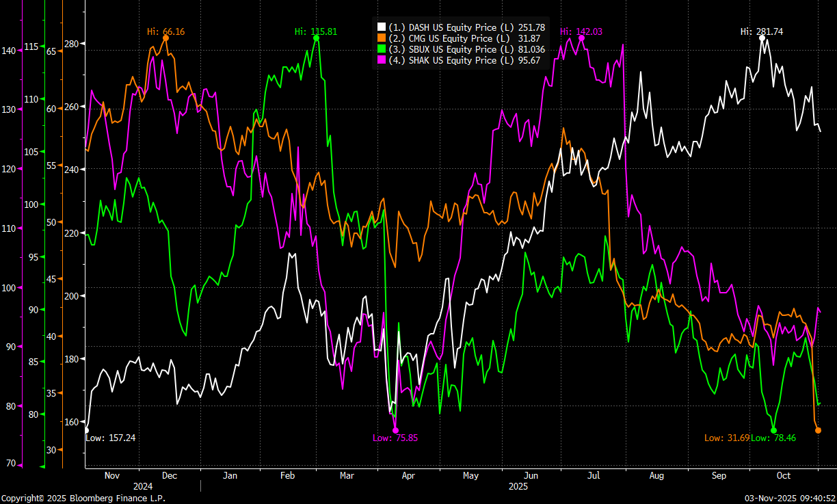The width and height of the screenshot is (837, 504).
Task: Click the orange low-point dot at chart's end
Action: pos(818,430)
